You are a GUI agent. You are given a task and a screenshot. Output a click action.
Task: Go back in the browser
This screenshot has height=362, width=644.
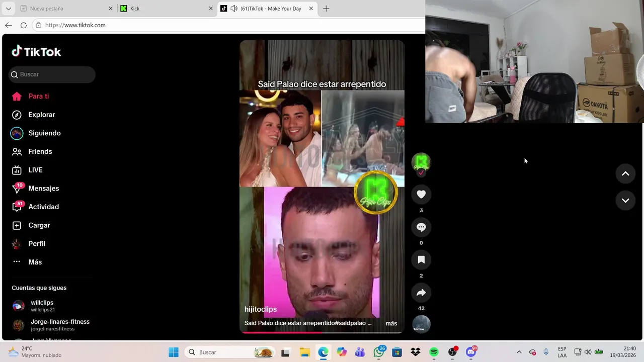pos(9,25)
